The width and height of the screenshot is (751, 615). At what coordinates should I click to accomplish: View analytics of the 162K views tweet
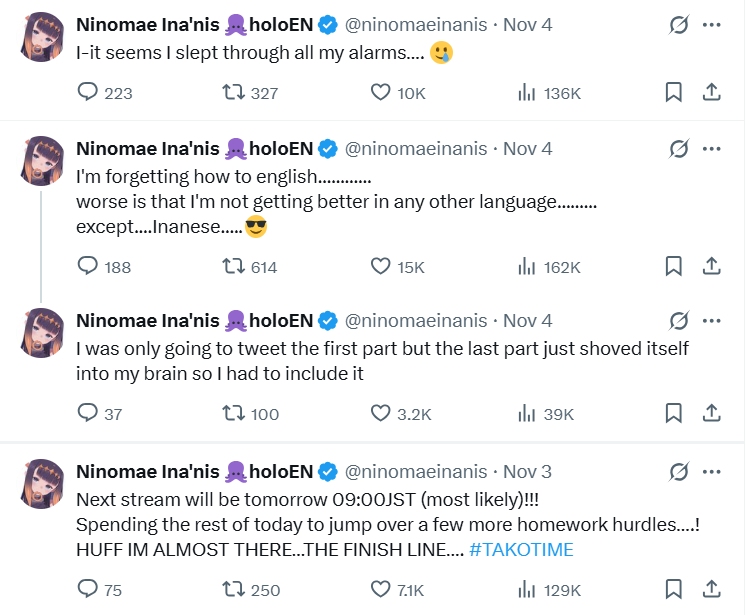point(526,267)
